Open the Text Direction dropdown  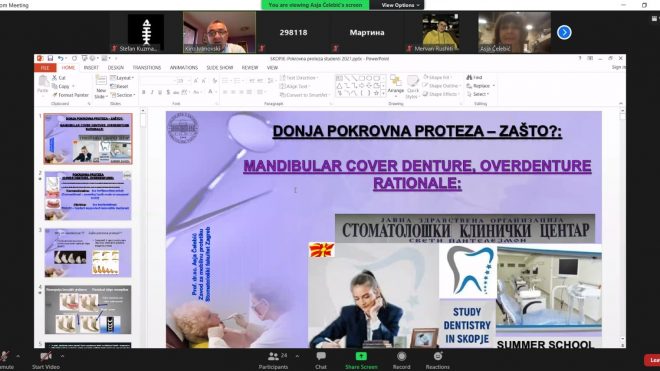[299, 78]
